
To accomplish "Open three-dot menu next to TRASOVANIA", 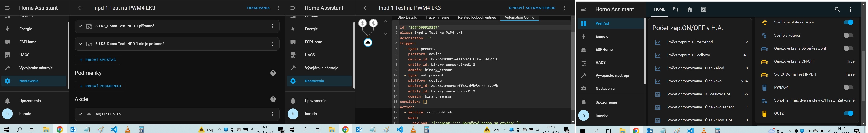I will tap(278, 8).
